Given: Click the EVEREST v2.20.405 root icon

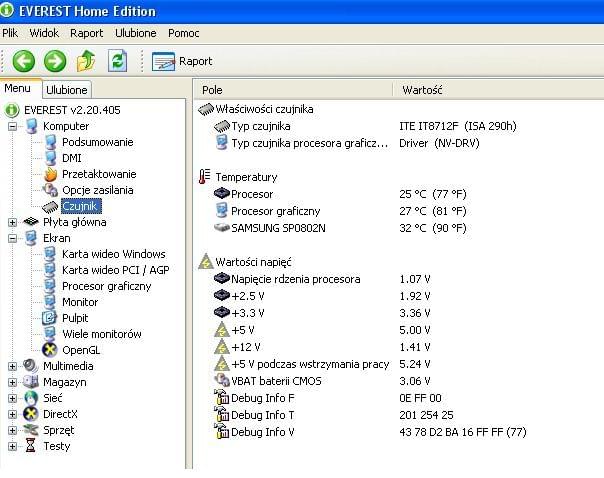Looking at the screenshot, I should (12, 110).
